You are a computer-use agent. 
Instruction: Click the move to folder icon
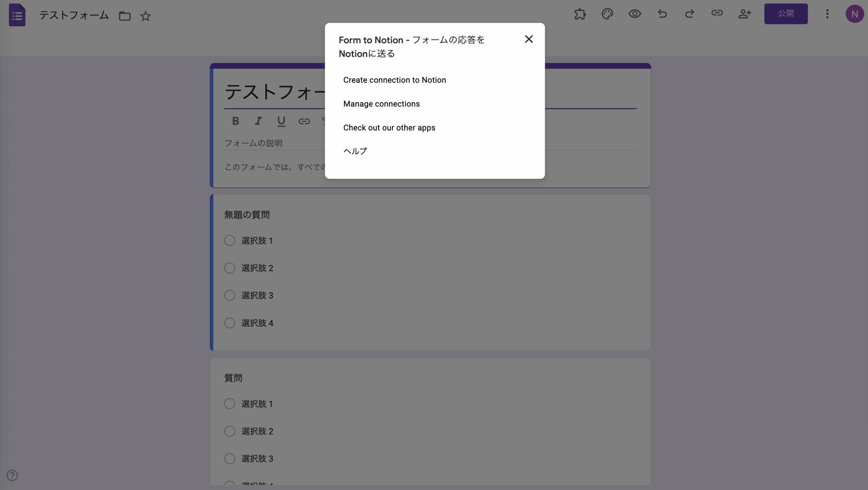125,16
